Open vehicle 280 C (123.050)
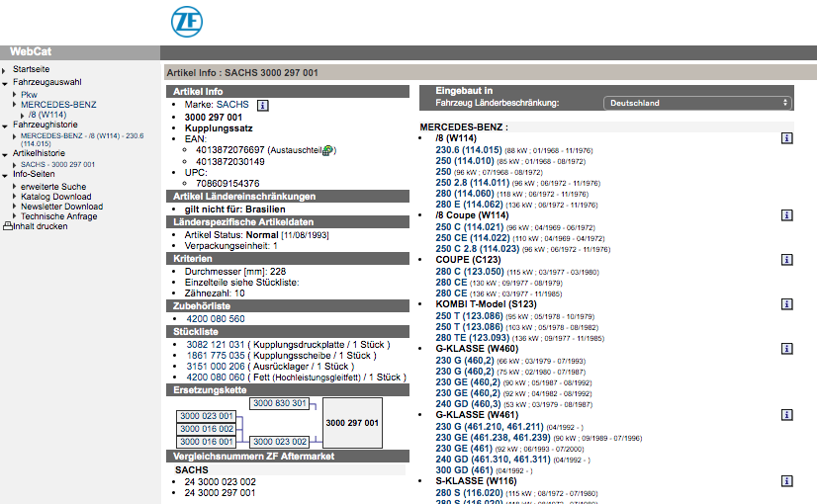The image size is (817, 504). 470,271
